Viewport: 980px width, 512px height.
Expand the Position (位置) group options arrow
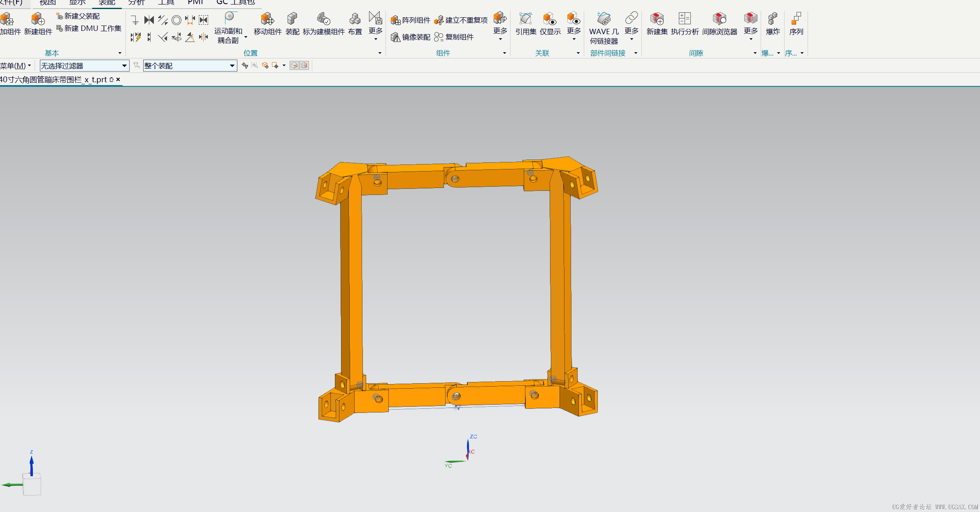click(x=380, y=53)
